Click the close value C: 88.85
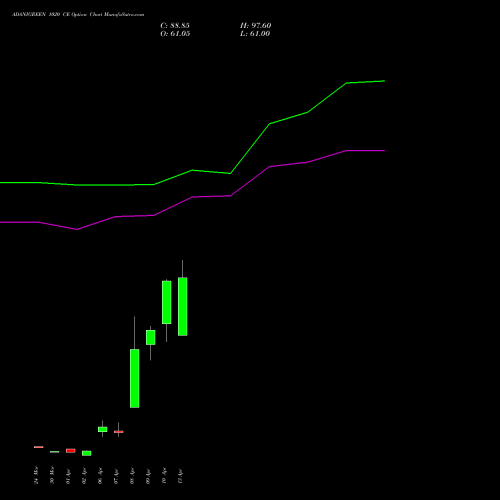 coord(175,26)
